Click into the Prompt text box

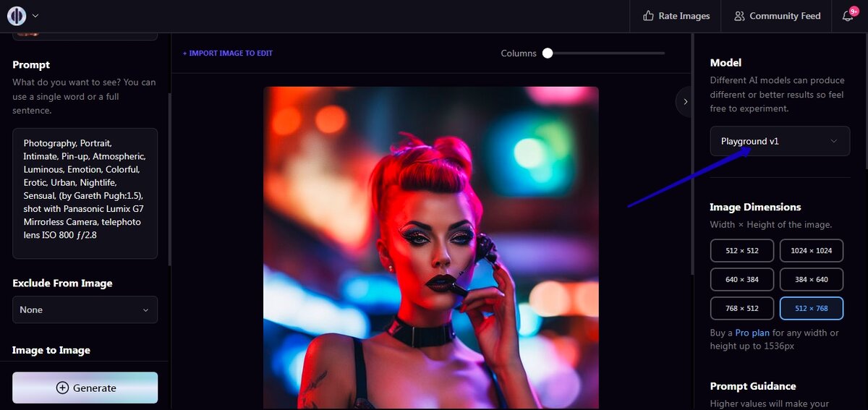point(85,193)
